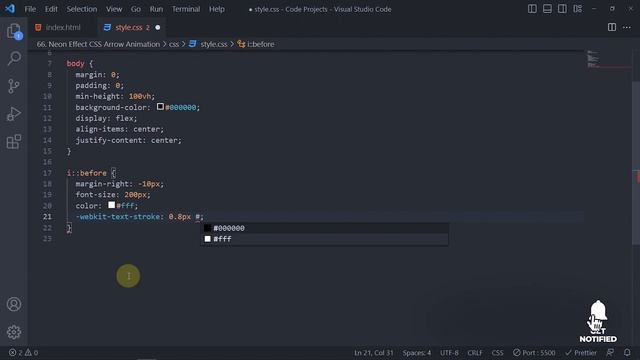Screen dimensions: 640x360
Task: Open the Manage gear settings
Action: [14, 332]
